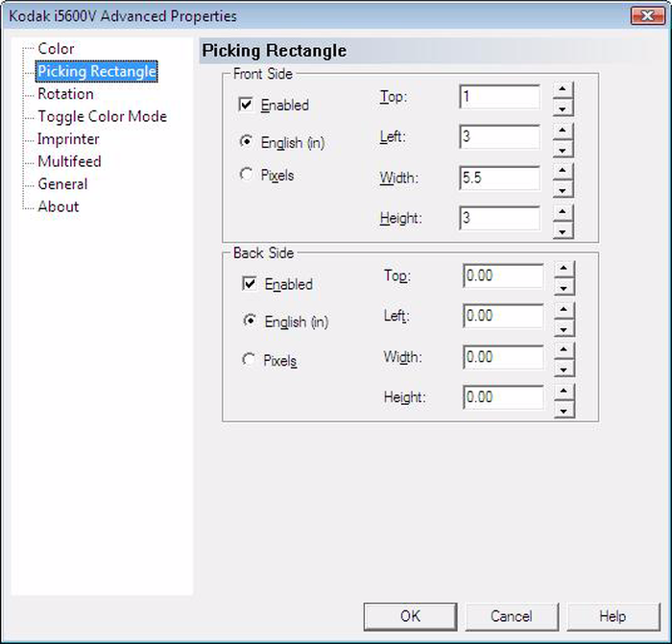The height and width of the screenshot is (644, 672).
Task: Click the Front Side Height field
Action: click(499, 218)
